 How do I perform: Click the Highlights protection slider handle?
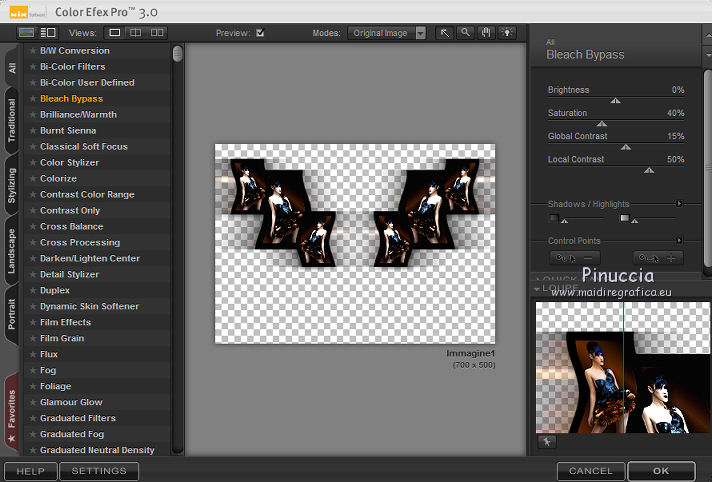click(635, 221)
